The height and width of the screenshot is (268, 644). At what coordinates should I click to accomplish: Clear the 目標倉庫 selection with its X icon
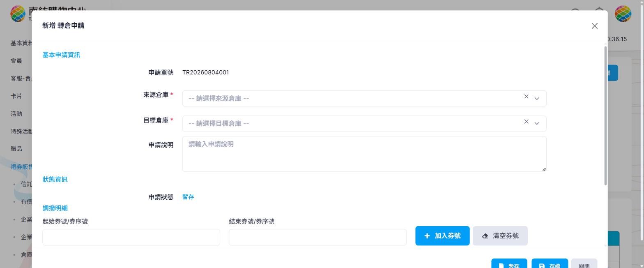526,122
